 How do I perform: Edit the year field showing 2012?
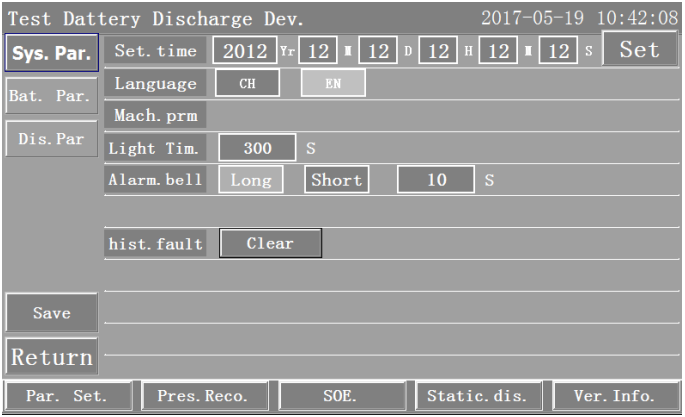click(x=246, y=49)
